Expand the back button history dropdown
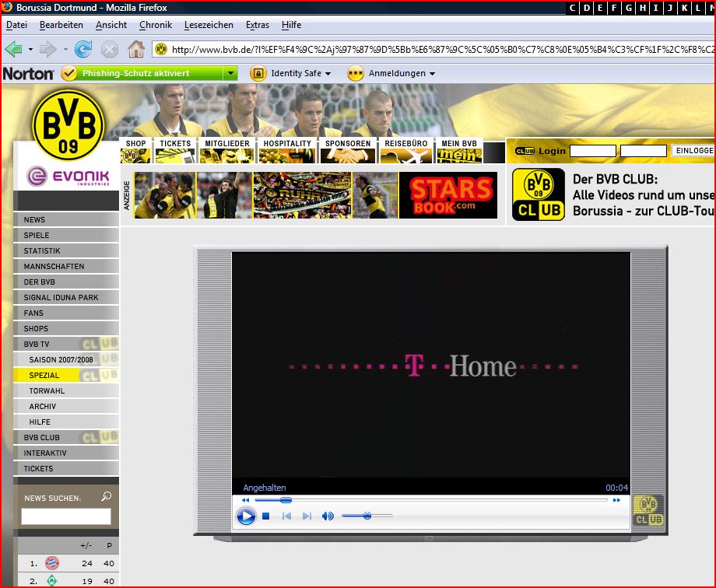716x588 pixels. pos(30,49)
